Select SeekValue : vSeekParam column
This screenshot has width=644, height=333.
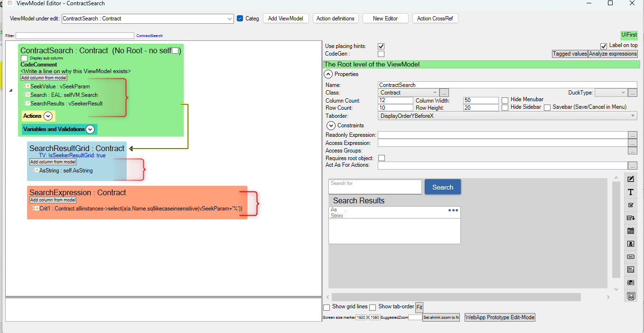[60, 86]
